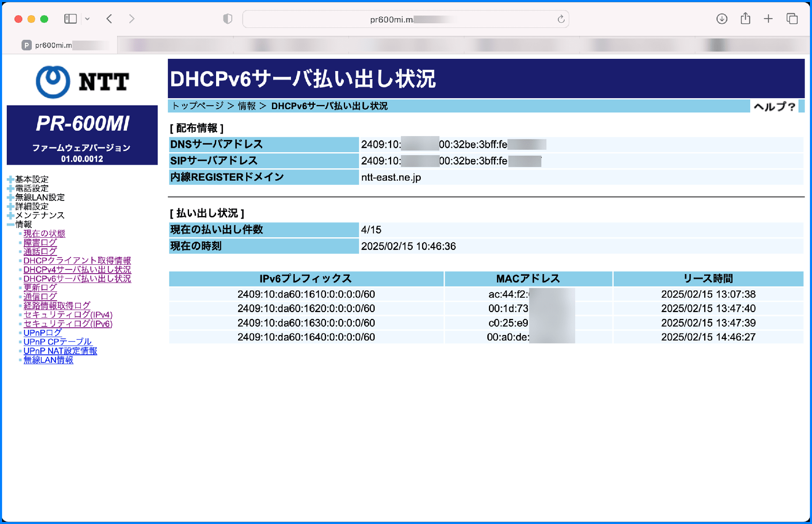Open the 更新ログ link

point(40,288)
